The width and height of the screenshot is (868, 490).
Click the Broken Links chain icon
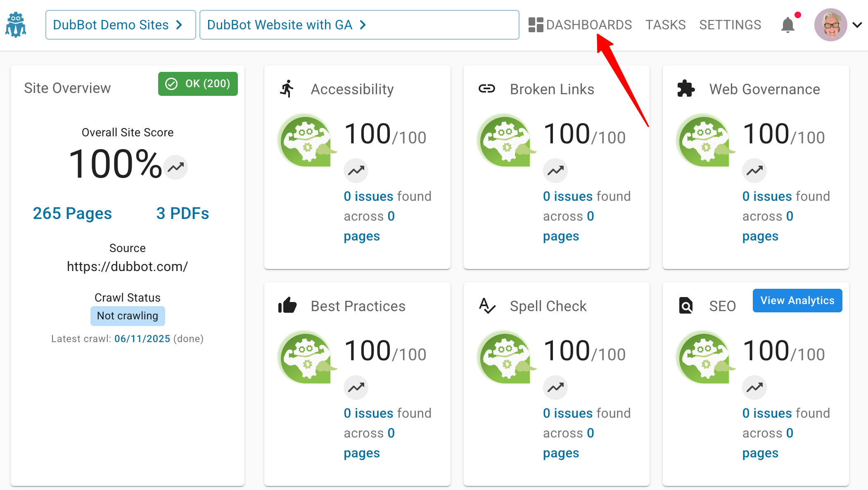point(487,88)
